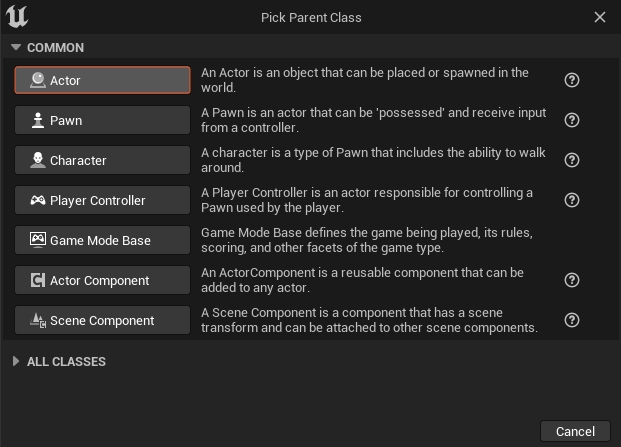The height and width of the screenshot is (447, 621).
Task: Choose the Game Mode Base class
Action: click(x=102, y=240)
